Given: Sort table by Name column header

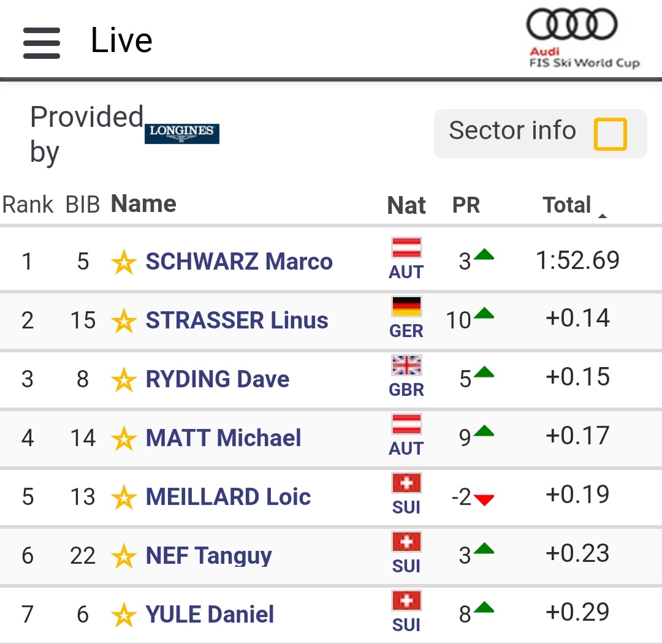Looking at the screenshot, I should (x=143, y=204).
